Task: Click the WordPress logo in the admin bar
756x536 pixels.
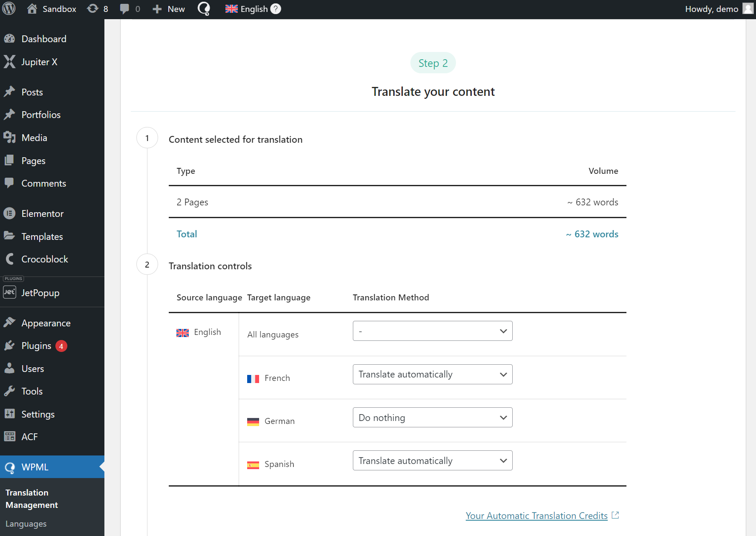Action: coord(9,9)
